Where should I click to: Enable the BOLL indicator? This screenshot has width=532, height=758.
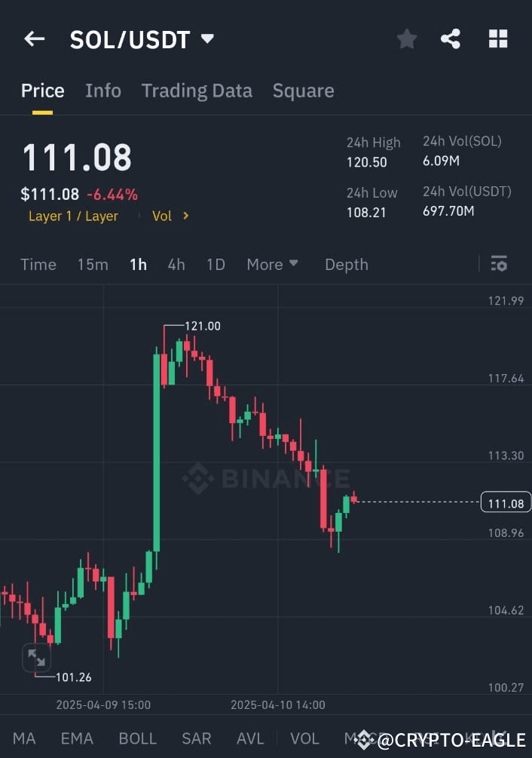point(137,738)
